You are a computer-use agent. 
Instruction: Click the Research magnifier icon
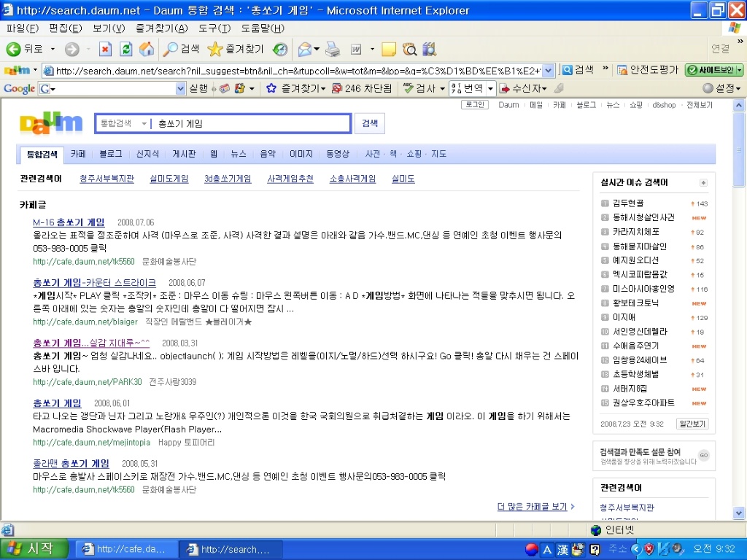(x=410, y=49)
